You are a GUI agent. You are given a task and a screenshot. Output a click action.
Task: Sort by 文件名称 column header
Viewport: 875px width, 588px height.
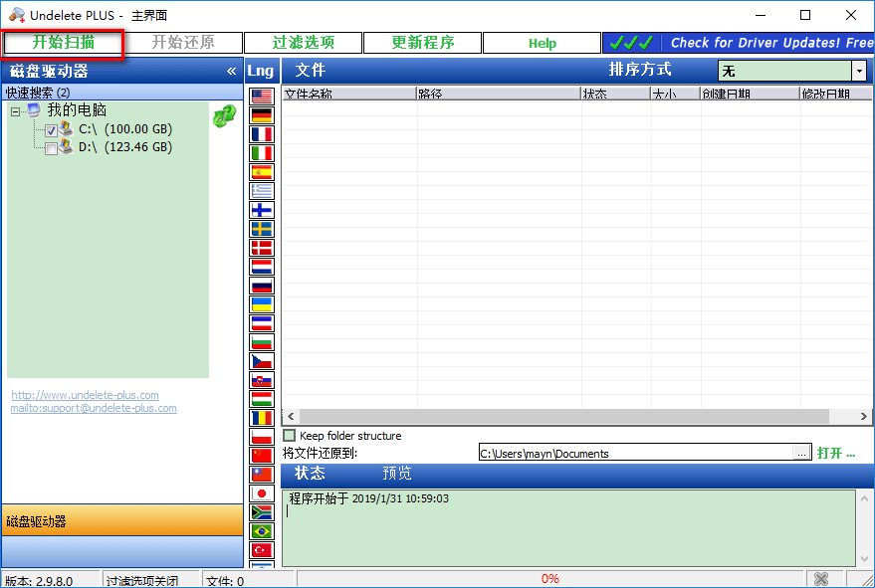[x=349, y=94]
